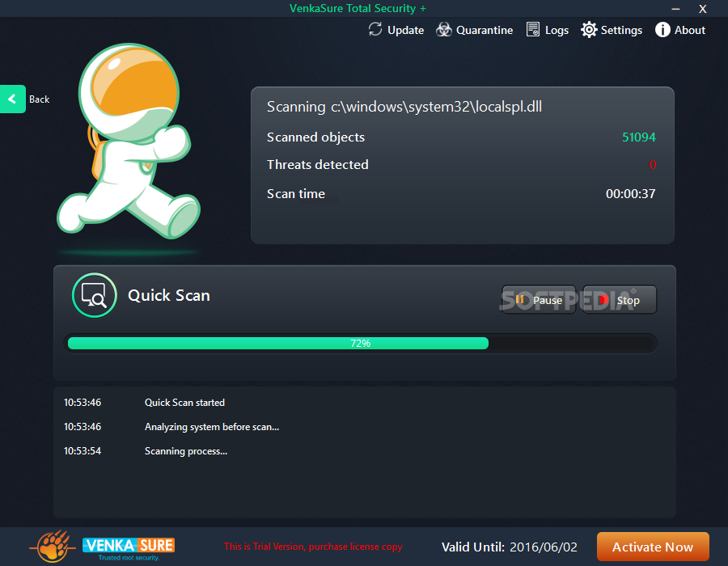Click the scan time 00:00:37
728x566 pixels.
[x=630, y=194]
